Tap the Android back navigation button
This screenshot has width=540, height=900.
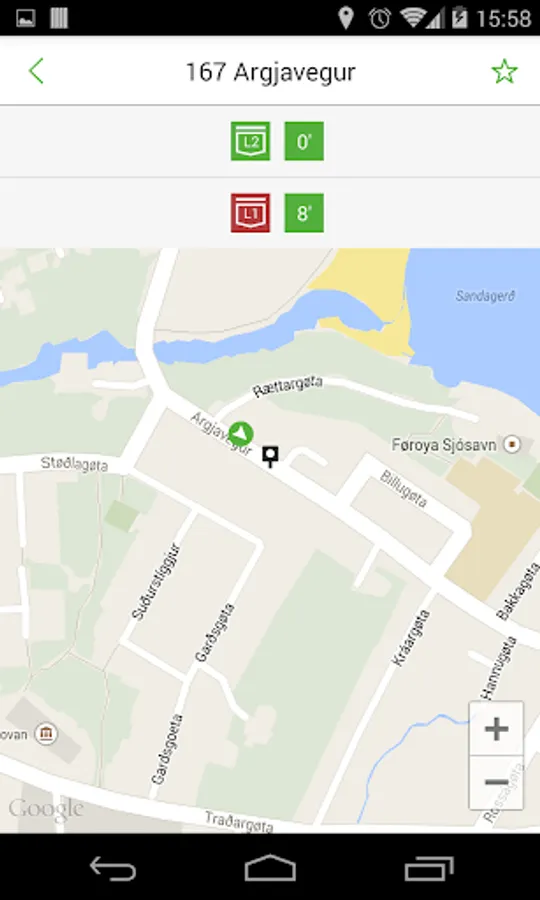(x=113, y=868)
